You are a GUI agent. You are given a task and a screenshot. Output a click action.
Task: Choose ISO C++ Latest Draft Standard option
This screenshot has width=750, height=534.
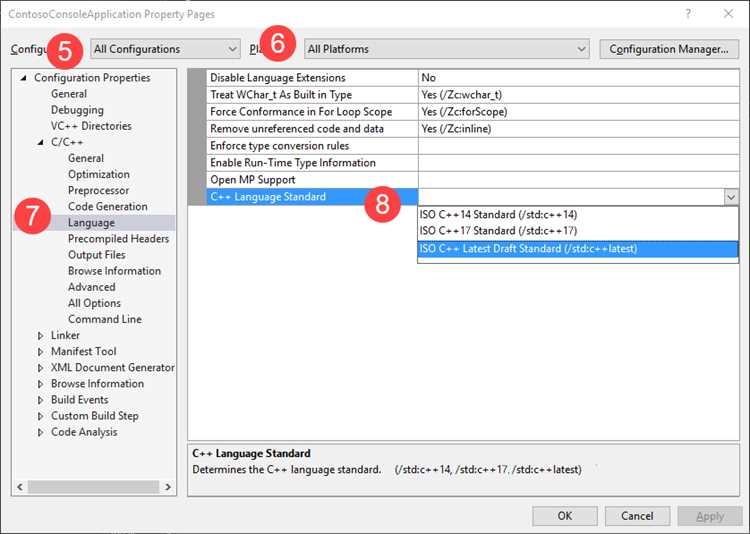(x=578, y=249)
